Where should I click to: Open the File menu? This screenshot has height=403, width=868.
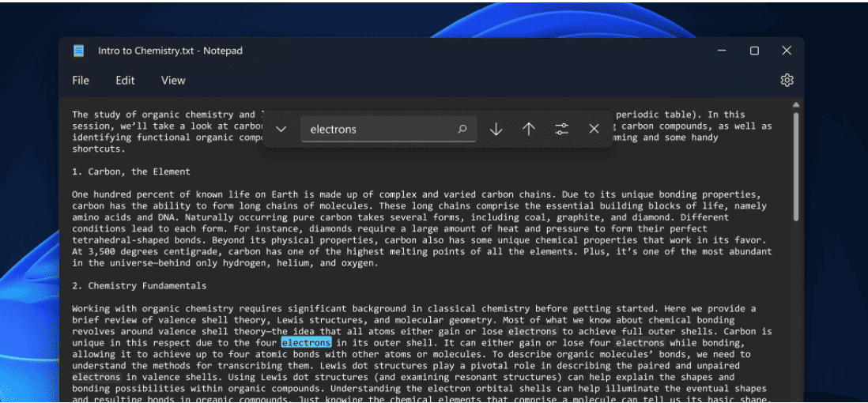(x=81, y=81)
